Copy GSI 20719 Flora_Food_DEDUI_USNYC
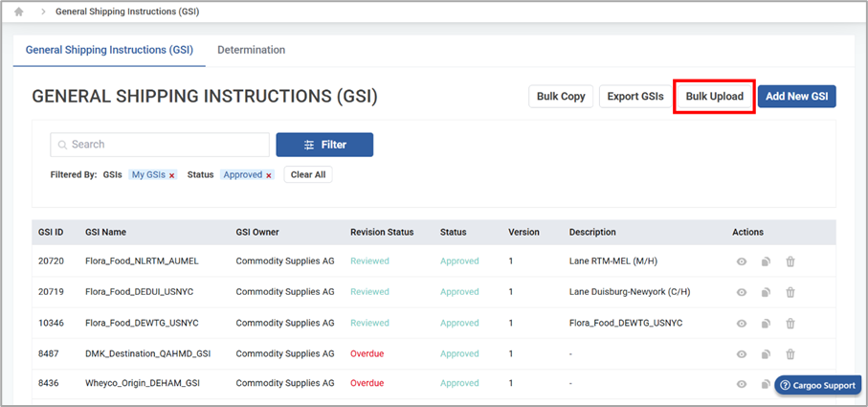 766,292
